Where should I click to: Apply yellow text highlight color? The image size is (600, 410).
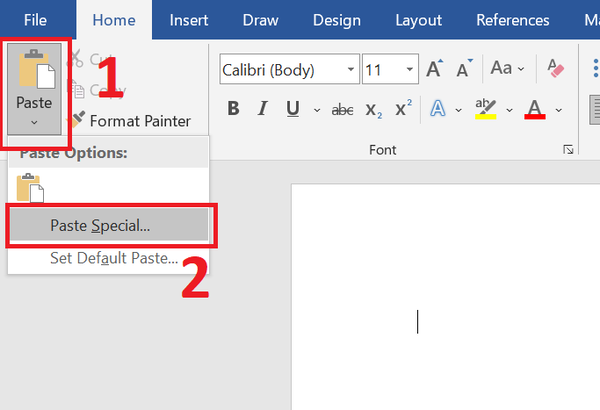tap(486, 109)
